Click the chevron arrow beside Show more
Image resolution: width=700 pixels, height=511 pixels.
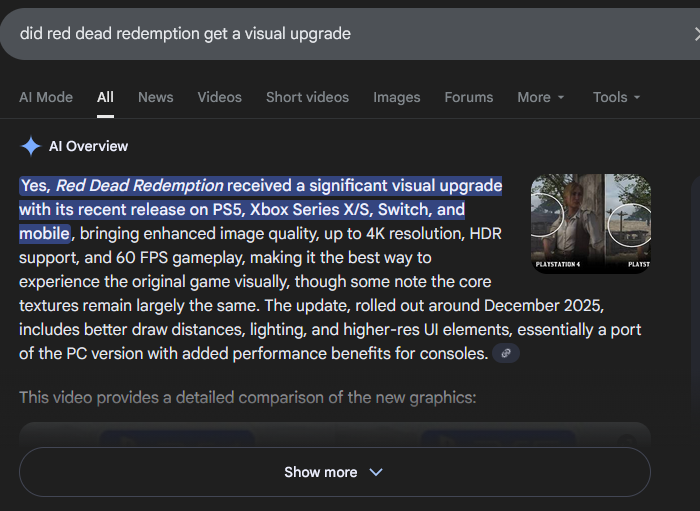coord(376,472)
